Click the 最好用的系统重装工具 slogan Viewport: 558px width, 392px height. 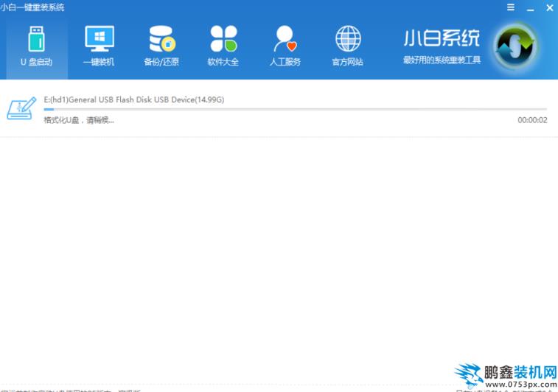[442, 60]
